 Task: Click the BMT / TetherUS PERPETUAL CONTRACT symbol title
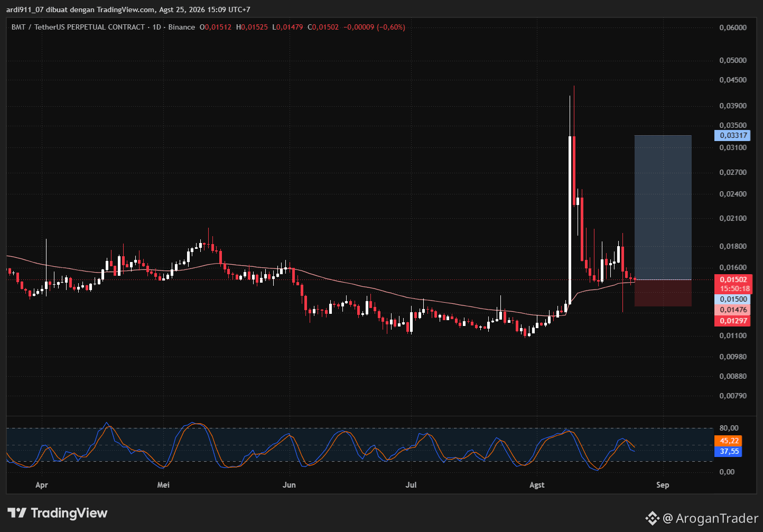[x=78, y=27]
